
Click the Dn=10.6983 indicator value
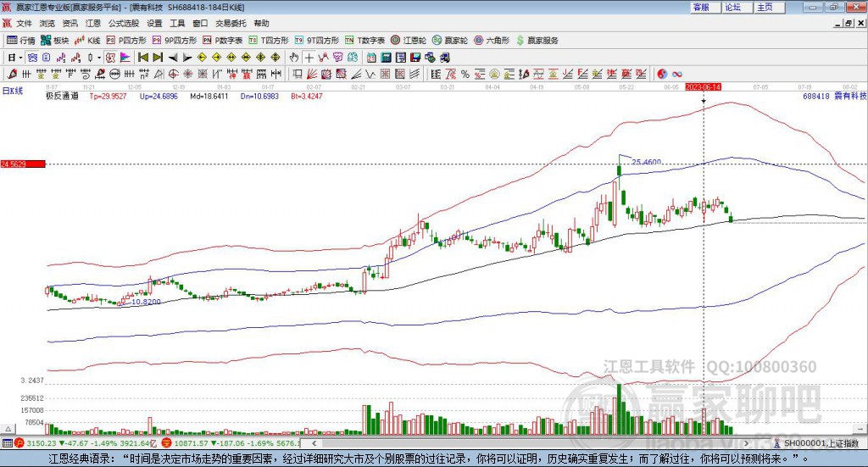tap(259, 96)
